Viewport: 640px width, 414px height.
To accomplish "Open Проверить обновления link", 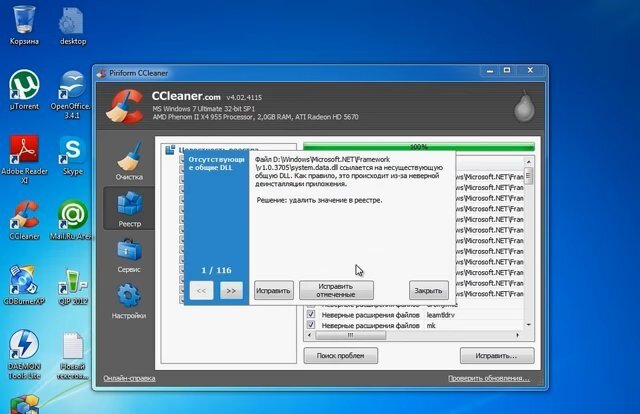I will [x=489, y=378].
